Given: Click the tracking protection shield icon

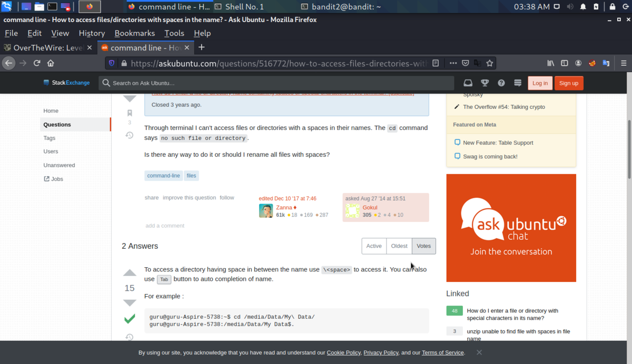Looking at the screenshot, I should tap(112, 63).
